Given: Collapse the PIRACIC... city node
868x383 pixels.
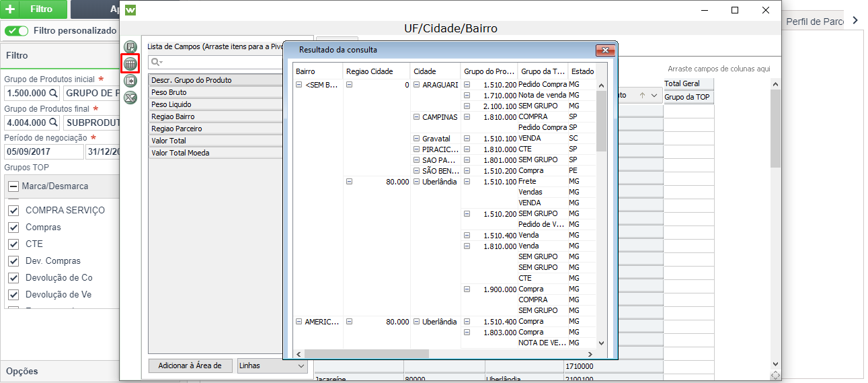Looking at the screenshot, I should (x=416, y=149).
